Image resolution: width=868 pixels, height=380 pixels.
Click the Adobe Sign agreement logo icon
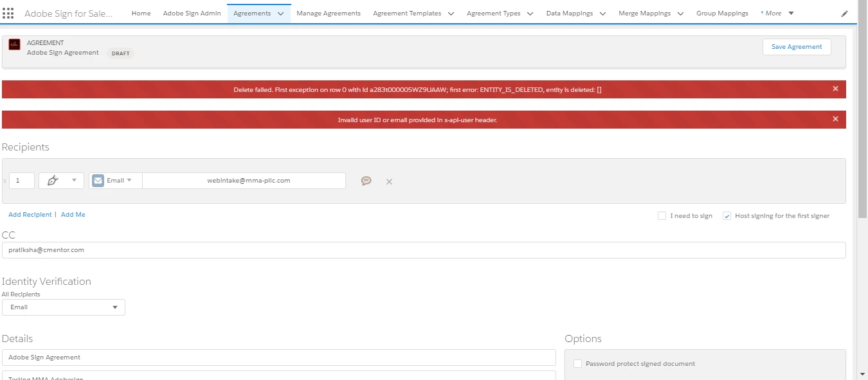pos(14,45)
